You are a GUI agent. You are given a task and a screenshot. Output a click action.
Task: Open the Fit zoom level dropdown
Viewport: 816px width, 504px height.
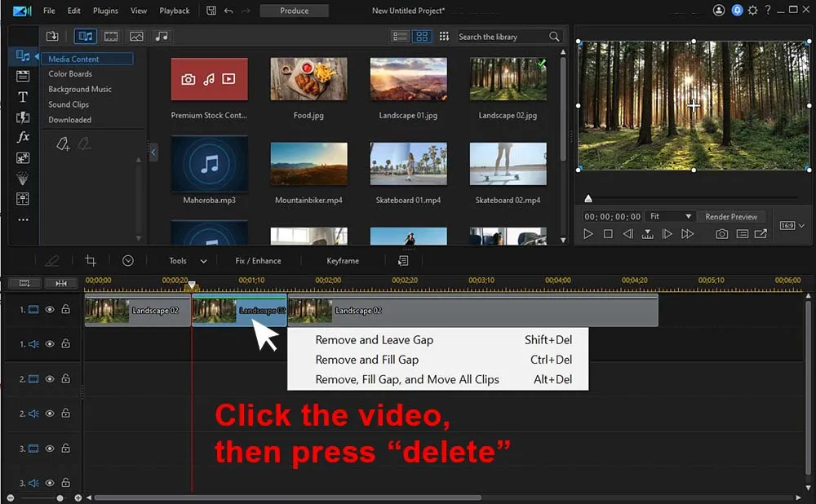click(669, 216)
